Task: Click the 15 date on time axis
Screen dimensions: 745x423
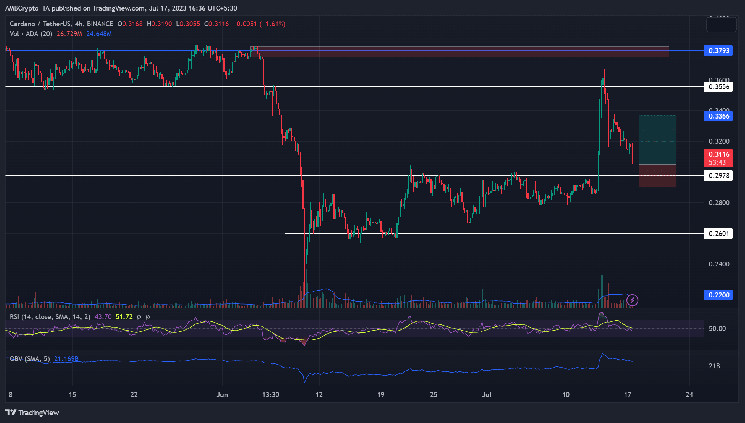Action: click(72, 394)
